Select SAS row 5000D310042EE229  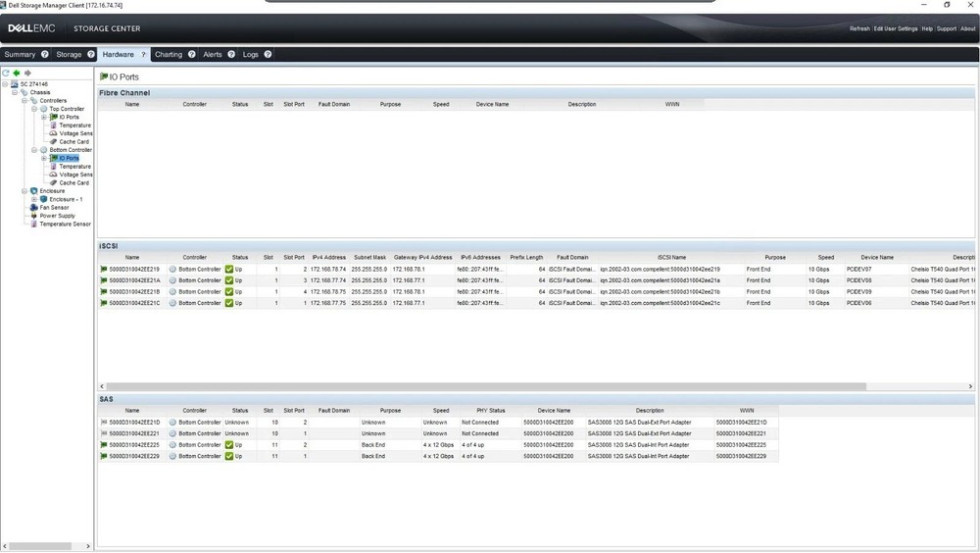tap(438, 456)
